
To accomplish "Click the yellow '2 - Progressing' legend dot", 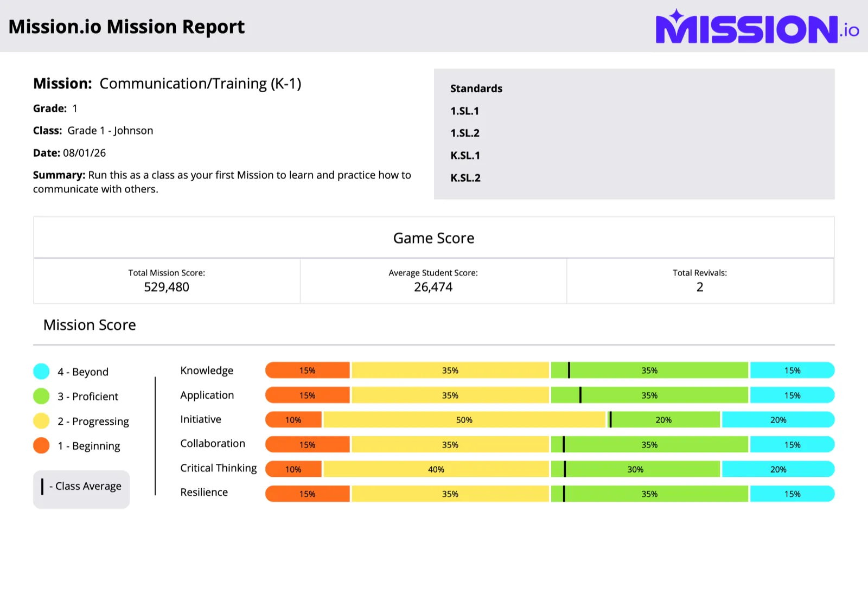I will pos(41,421).
